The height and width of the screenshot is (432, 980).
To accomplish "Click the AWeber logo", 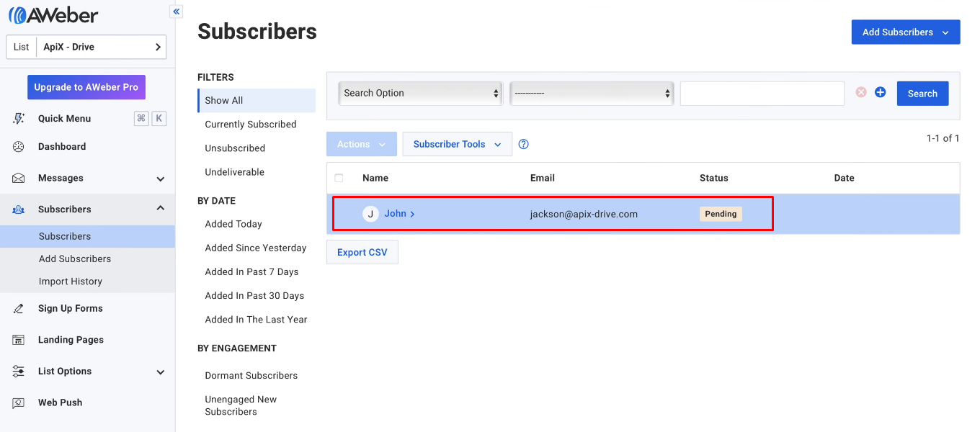I will tap(52, 14).
